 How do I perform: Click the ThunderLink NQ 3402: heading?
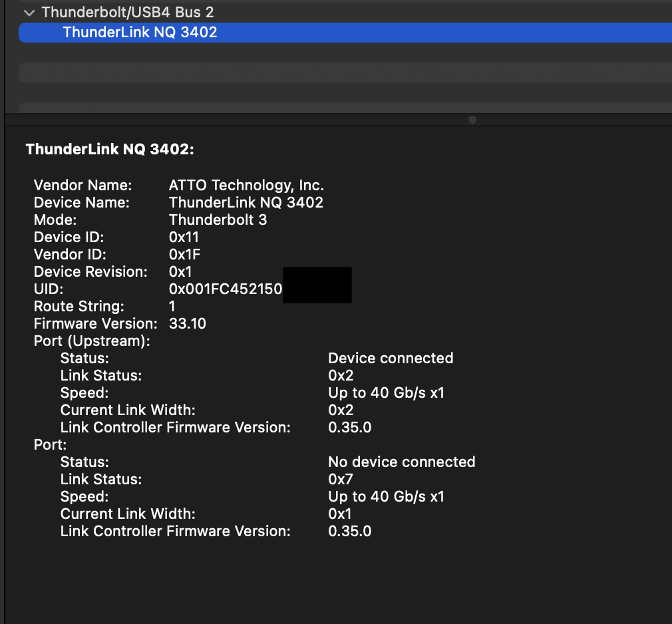[110, 149]
